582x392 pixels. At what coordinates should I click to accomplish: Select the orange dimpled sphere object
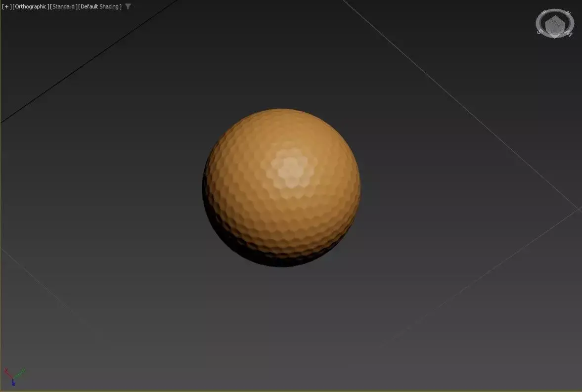tap(281, 187)
